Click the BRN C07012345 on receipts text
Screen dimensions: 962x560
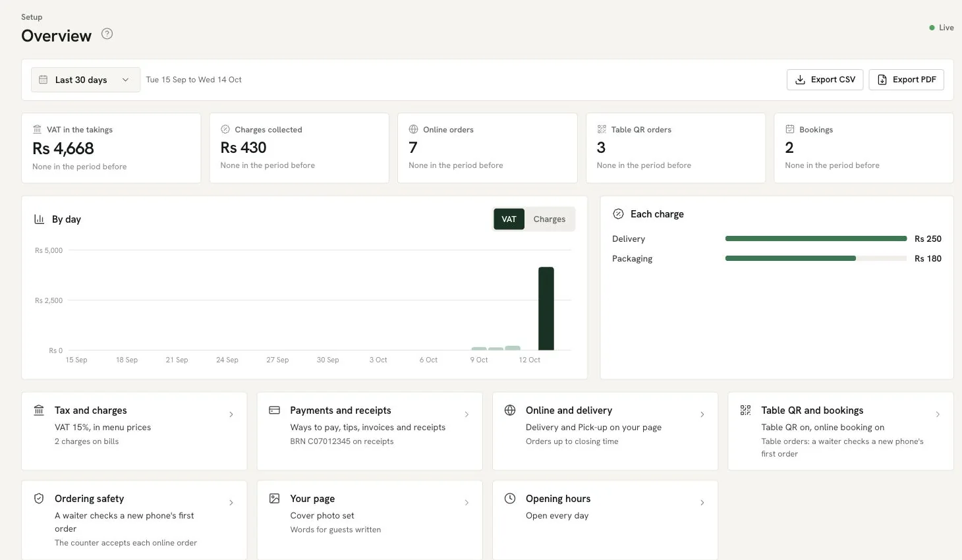[x=342, y=441]
